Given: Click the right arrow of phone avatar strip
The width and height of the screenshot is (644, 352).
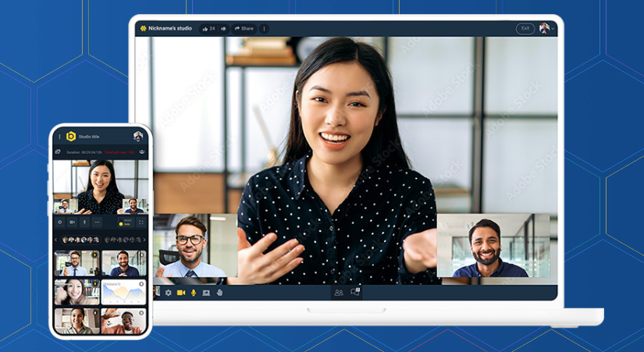Looking at the screenshot, I should pos(144,240).
